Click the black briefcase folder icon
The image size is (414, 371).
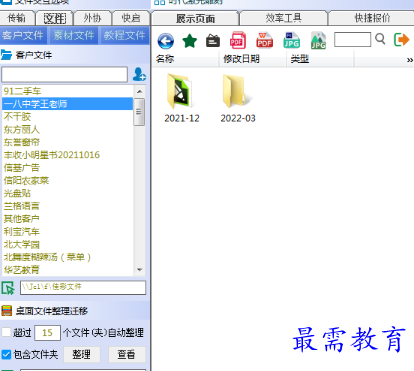coord(213,41)
